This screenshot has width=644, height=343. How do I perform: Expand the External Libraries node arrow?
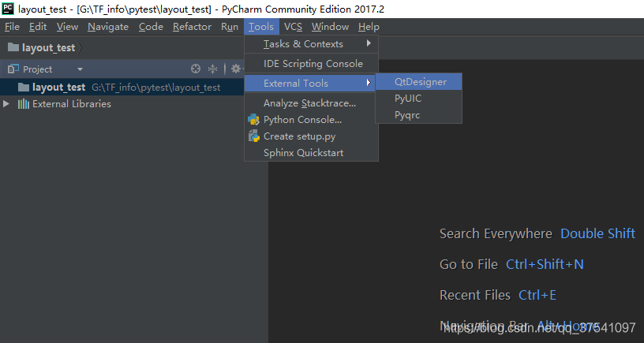click(x=6, y=103)
